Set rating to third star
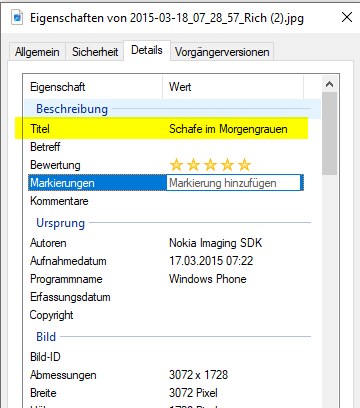 (x=210, y=165)
